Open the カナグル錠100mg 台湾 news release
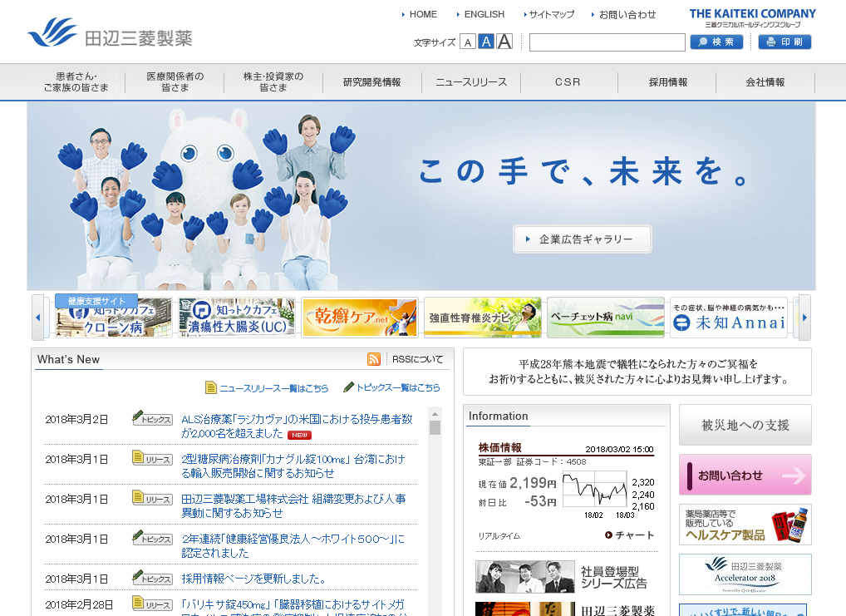 [293, 466]
